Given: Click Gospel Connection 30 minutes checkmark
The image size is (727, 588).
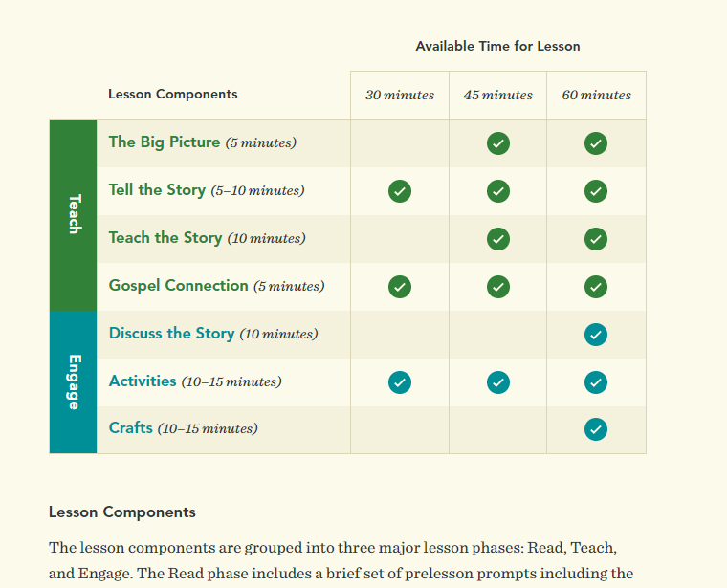Looking at the screenshot, I should [400, 287].
